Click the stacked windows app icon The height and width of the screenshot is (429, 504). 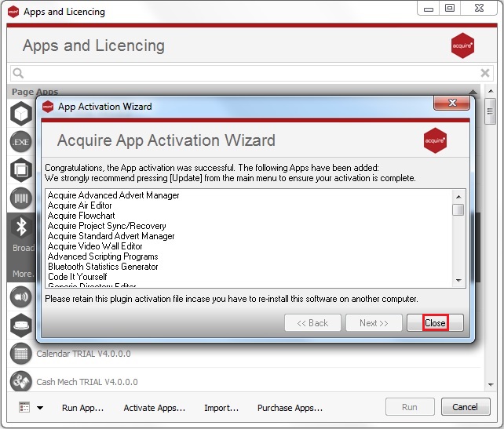21,170
